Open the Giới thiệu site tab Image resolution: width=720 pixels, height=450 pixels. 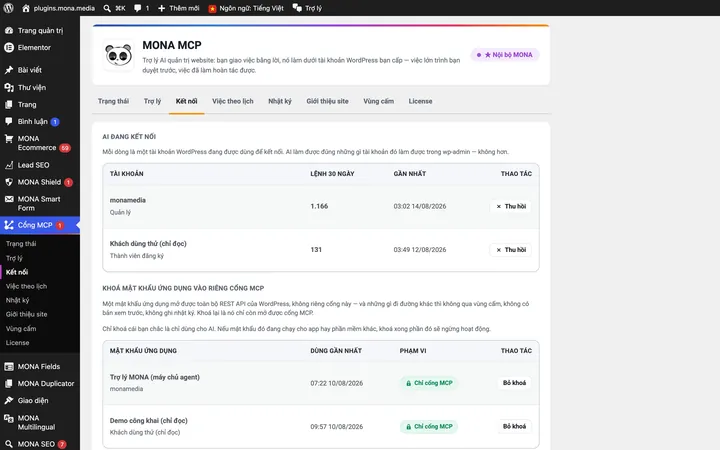[x=327, y=101]
